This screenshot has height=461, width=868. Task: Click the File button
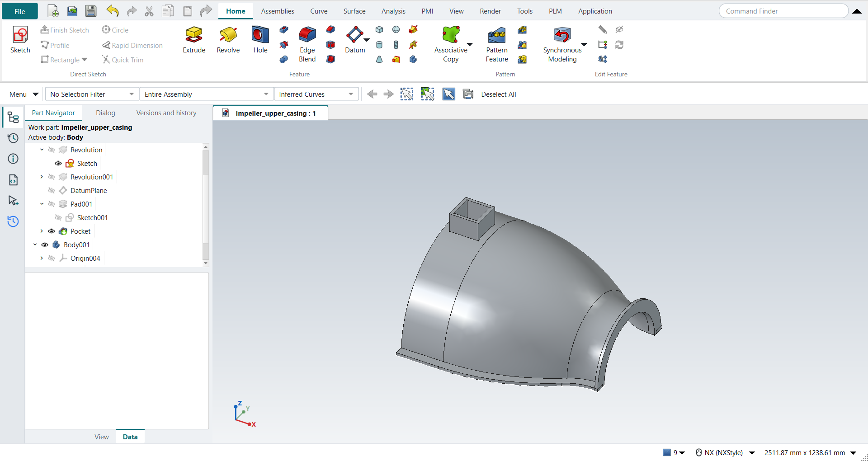click(x=20, y=11)
